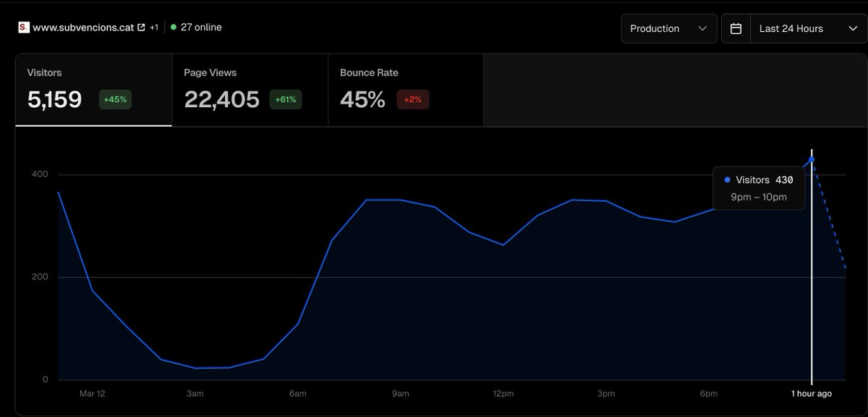Select the Page Views metric tab
The image size is (868, 417).
tap(250, 90)
